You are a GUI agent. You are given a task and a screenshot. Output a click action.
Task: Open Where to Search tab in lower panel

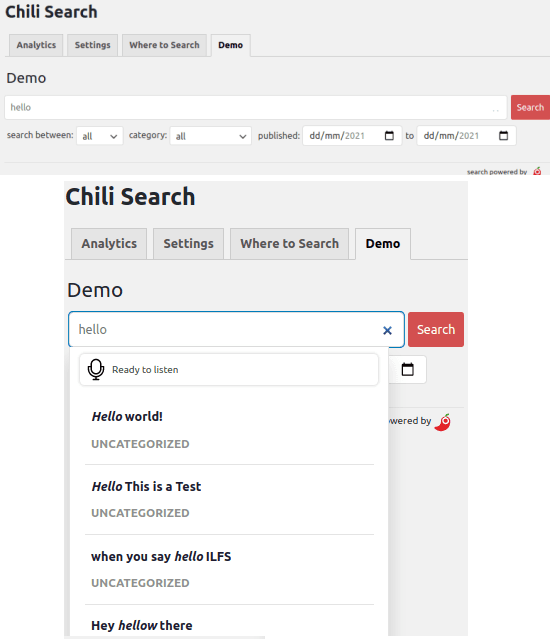(290, 244)
